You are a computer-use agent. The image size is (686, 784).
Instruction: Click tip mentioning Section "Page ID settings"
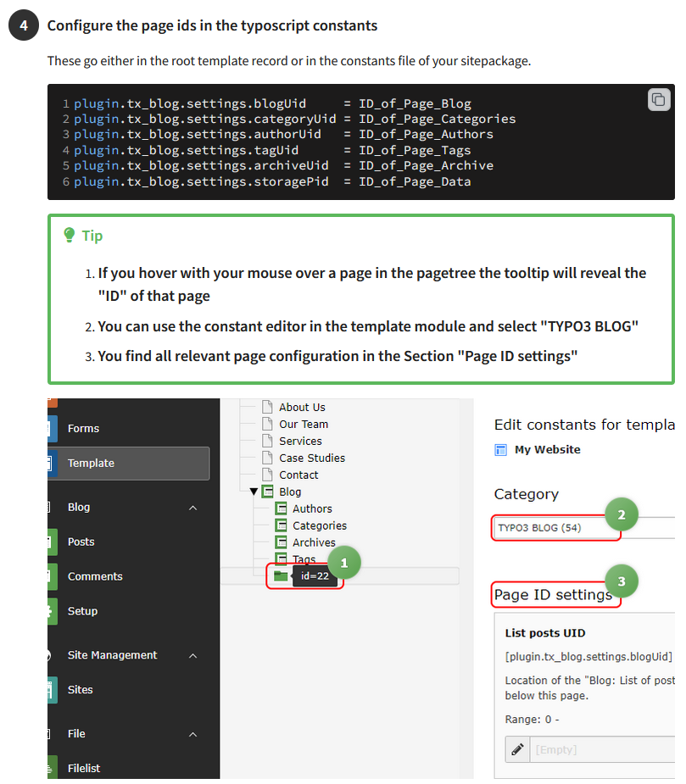click(x=337, y=356)
